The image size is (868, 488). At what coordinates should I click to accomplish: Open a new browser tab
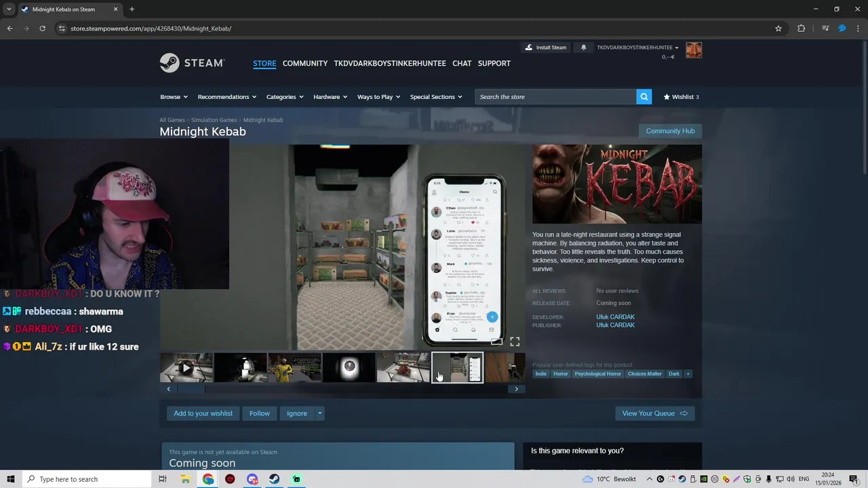(x=132, y=9)
